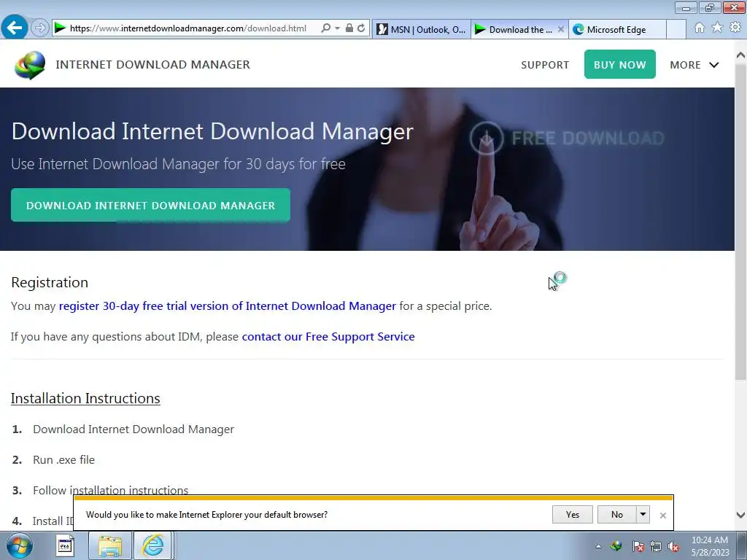The height and width of the screenshot is (560, 747).
Task: Click the security lock icon in address bar
Action: pos(349,28)
